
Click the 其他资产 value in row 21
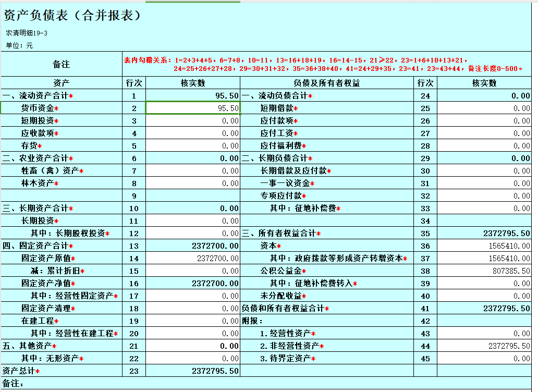tap(193, 346)
